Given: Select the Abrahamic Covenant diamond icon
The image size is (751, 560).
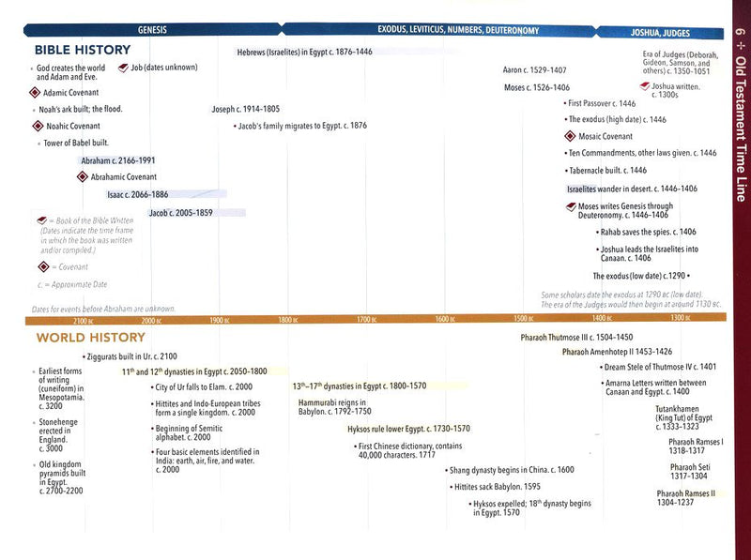Looking at the screenshot, I should (x=95, y=176).
